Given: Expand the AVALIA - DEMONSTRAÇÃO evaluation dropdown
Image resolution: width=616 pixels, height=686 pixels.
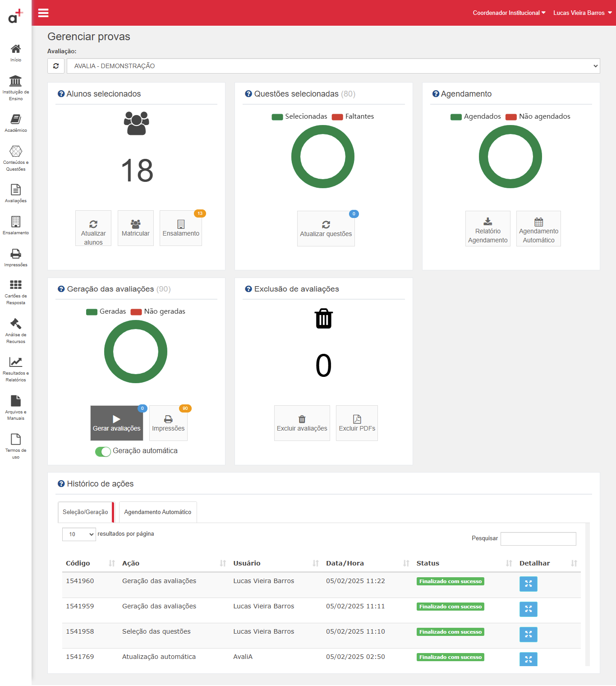Looking at the screenshot, I should coord(333,66).
